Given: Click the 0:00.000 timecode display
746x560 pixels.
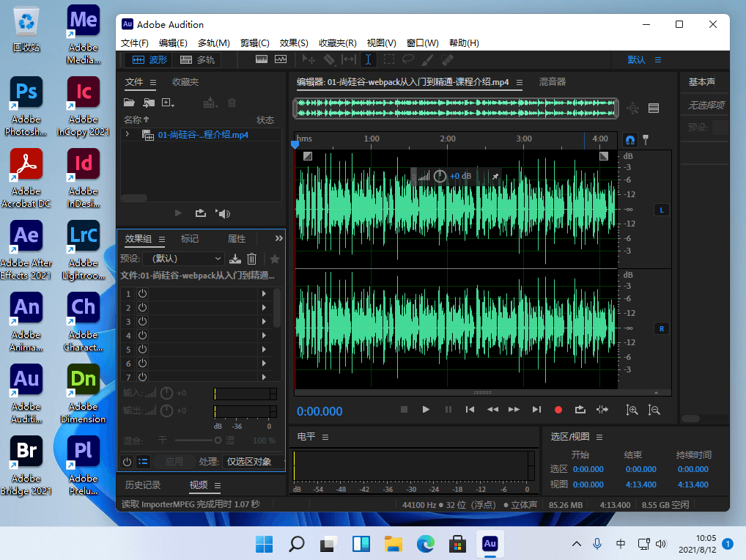Looking at the screenshot, I should coord(320,411).
